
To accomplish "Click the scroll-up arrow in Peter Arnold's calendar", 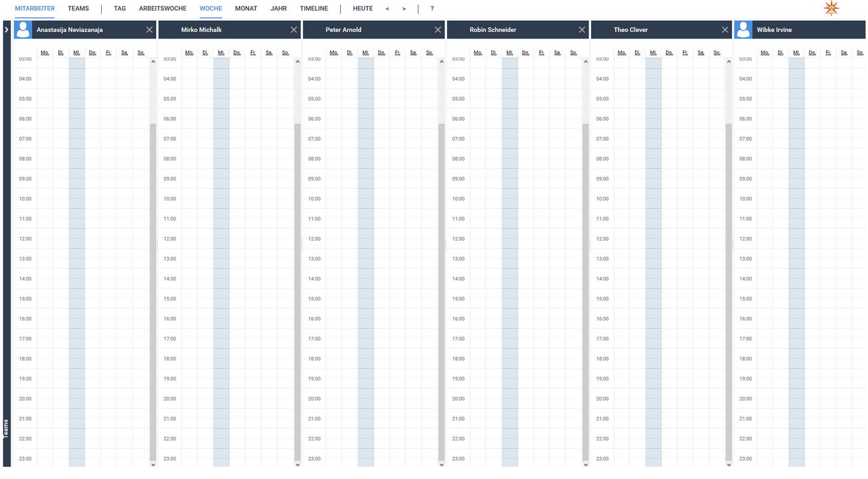I will pyautogui.click(x=441, y=61).
